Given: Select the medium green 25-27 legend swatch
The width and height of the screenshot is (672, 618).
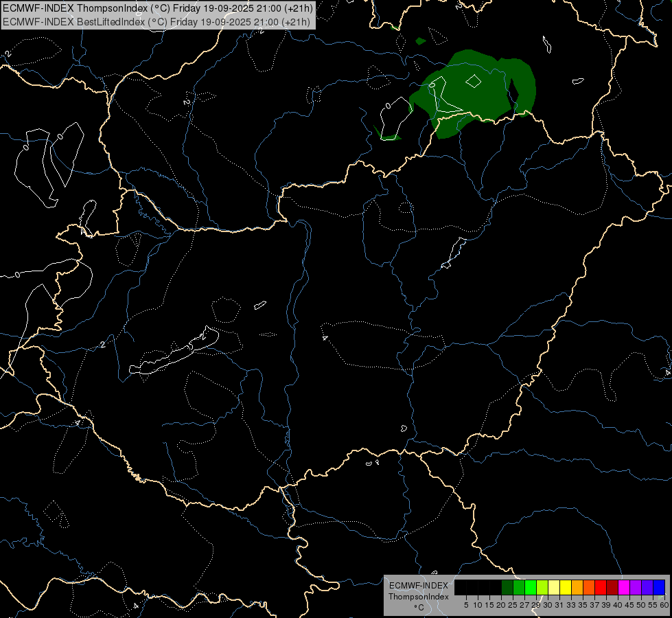Looking at the screenshot, I should point(519,587).
